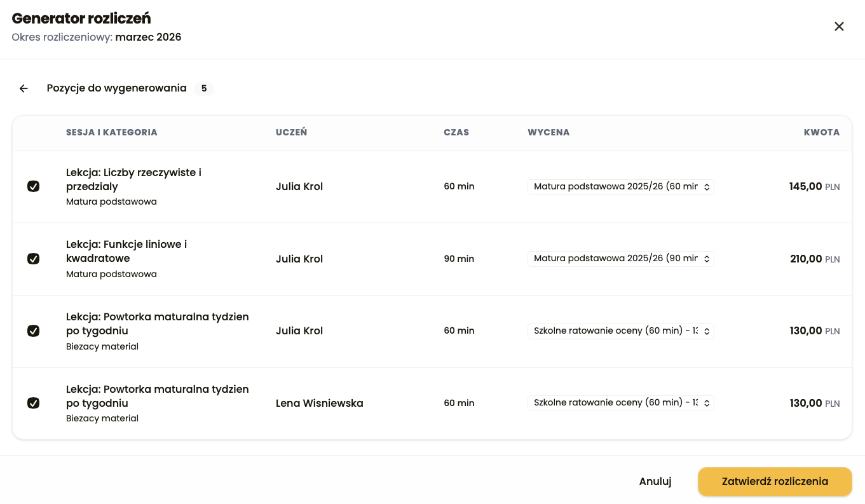This screenshot has width=865, height=504.
Task: Click the Kwota column header
Action: [x=821, y=133]
